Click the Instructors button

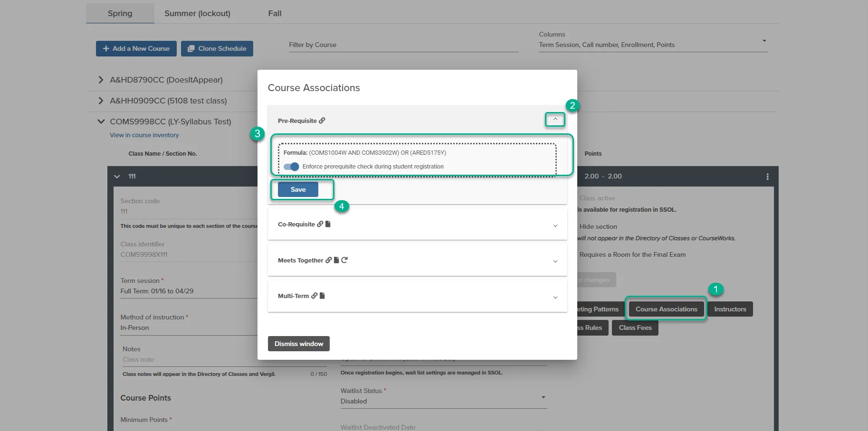coord(730,309)
